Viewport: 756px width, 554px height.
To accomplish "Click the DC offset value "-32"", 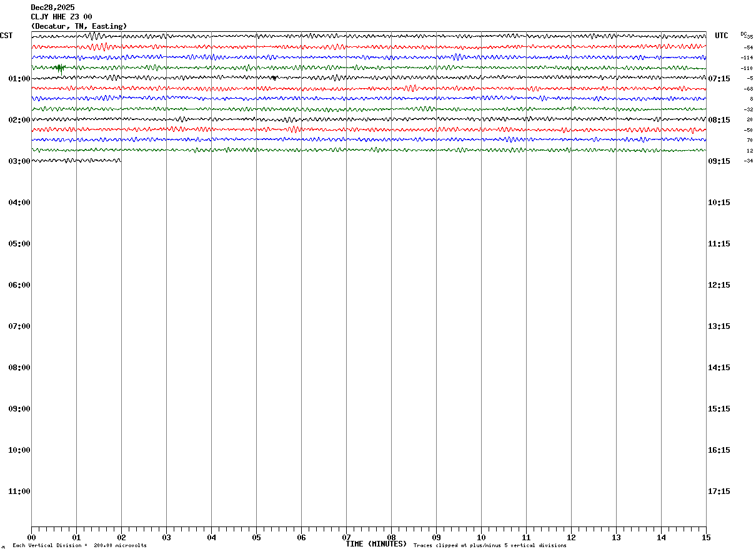I will 748,109.
